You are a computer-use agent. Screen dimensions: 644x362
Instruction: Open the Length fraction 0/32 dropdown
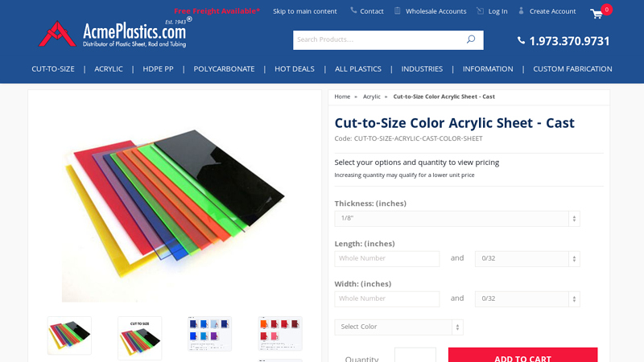527,259
